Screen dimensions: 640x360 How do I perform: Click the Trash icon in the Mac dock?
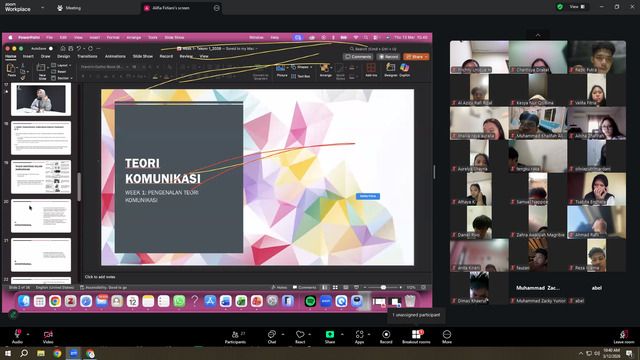tap(410, 301)
